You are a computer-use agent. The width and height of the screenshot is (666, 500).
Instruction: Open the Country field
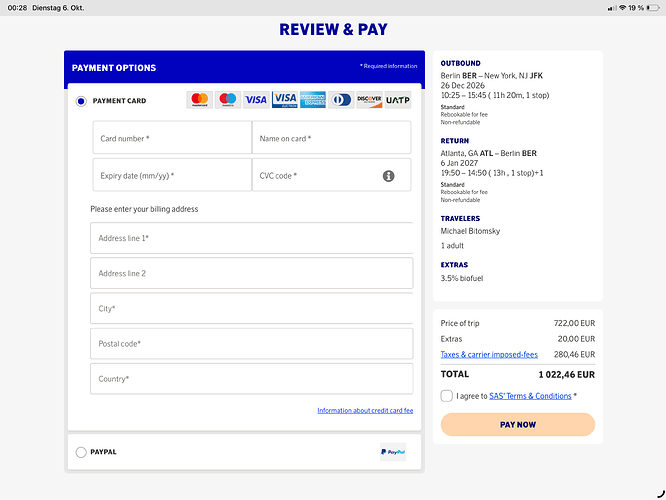pos(251,379)
